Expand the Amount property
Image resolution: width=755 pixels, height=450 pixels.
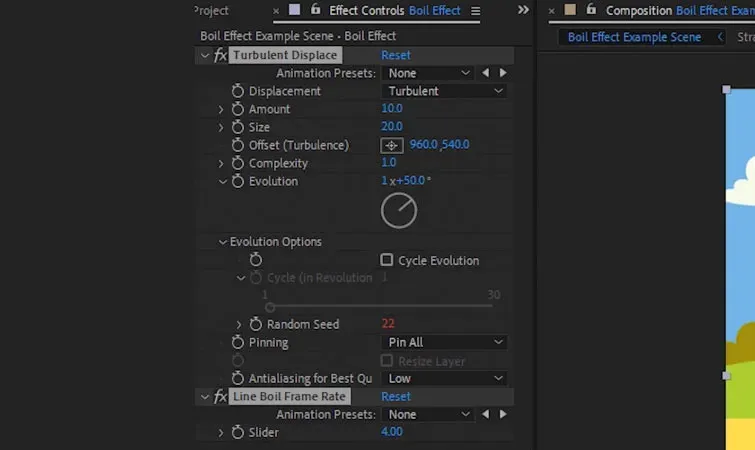[221, 109]
